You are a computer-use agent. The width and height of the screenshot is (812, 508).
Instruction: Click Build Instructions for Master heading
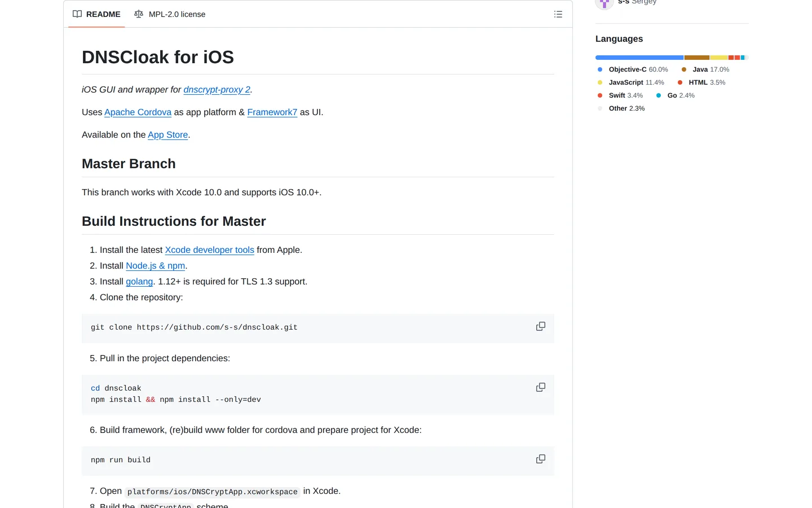tap(174, 221)
